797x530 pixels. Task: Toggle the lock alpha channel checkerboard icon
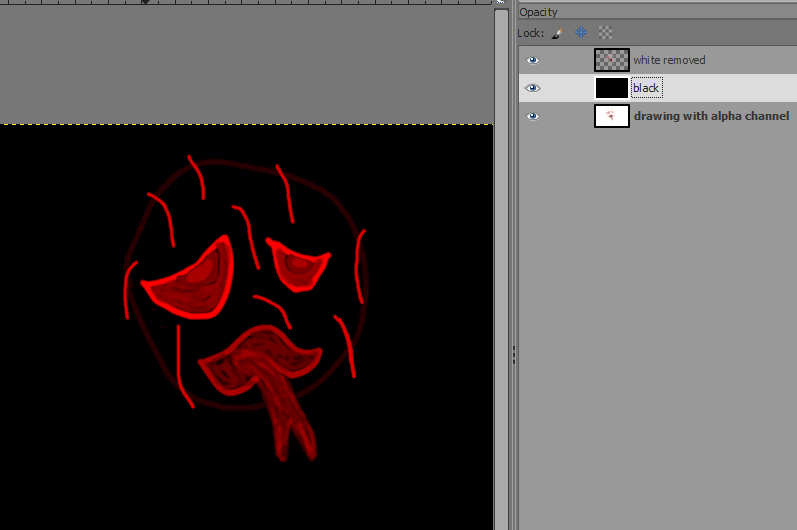(x=605, y=33)
